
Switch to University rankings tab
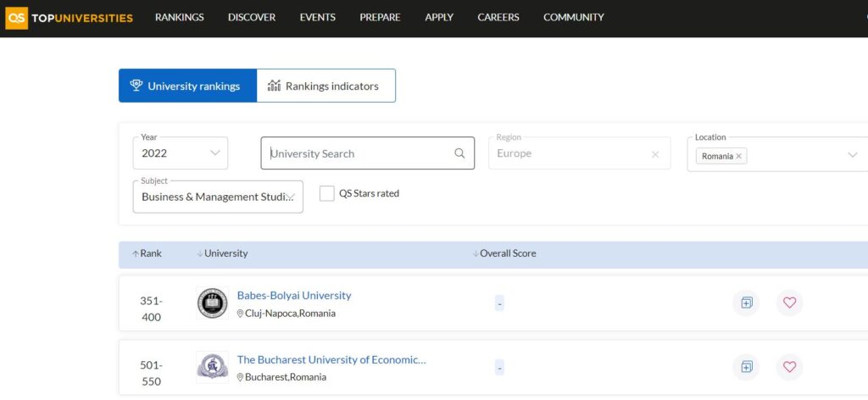point(187,86)
